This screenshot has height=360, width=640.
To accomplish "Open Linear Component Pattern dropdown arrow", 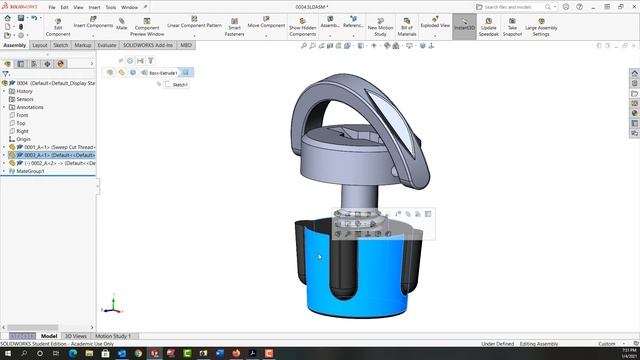I will click(x=194, y=36).
